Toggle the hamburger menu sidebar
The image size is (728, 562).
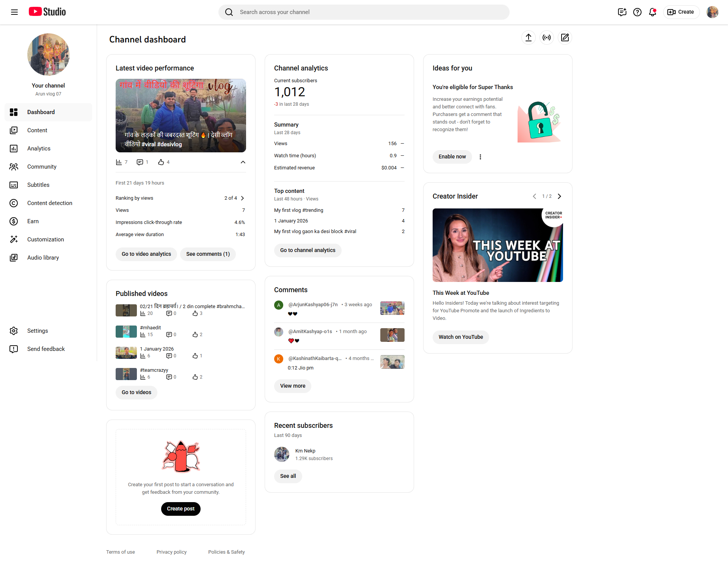tap(14, 12)
